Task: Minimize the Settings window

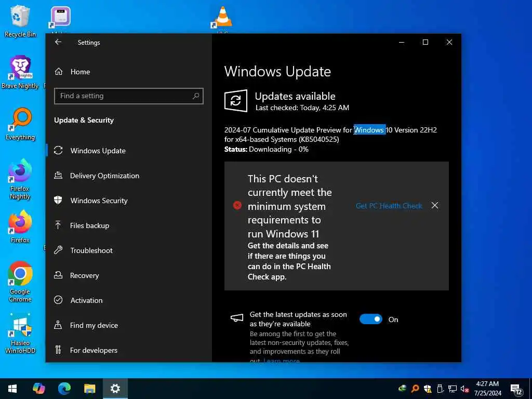Action: [402, 42]
